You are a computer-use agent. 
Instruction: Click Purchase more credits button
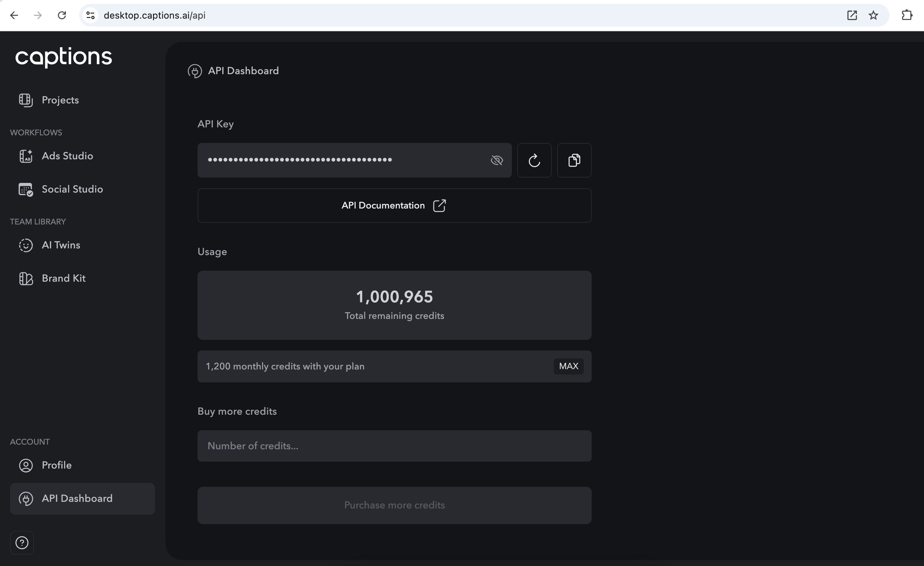pyautogui.click(x=394, y=505)
